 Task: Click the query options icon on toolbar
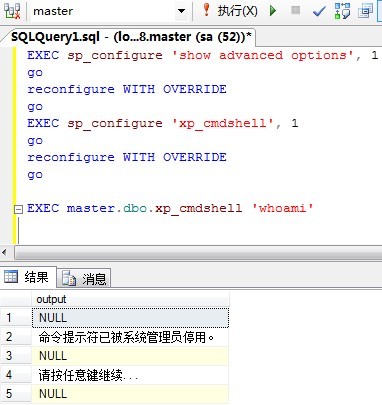click(x=365, y=11)
